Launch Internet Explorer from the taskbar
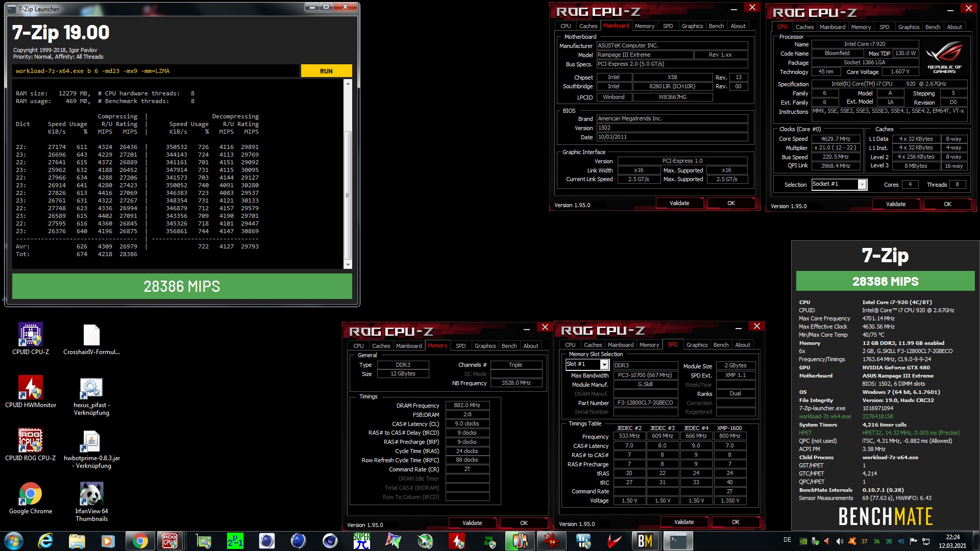Screen dimensions: 980x551 point(45,541)
